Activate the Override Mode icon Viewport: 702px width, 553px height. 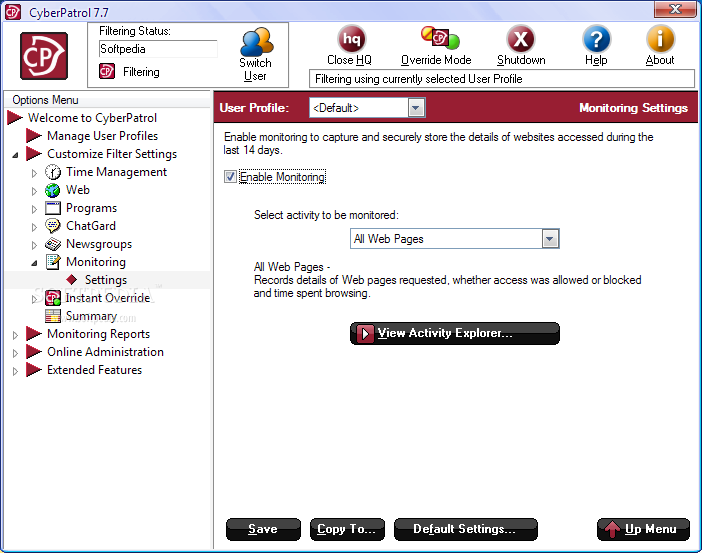pyautogui.click(x=440, y=38)
